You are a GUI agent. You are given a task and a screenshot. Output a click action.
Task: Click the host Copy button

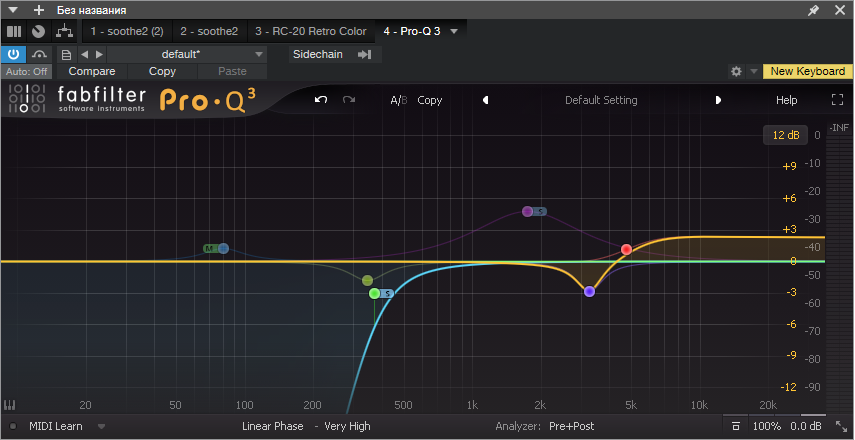pyautogui.click(x=162, y=71)
